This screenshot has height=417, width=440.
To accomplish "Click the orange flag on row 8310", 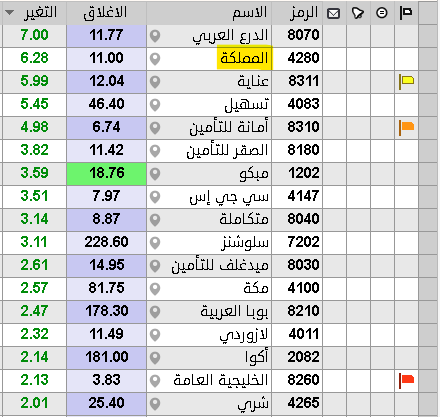I will click(406, 127).
